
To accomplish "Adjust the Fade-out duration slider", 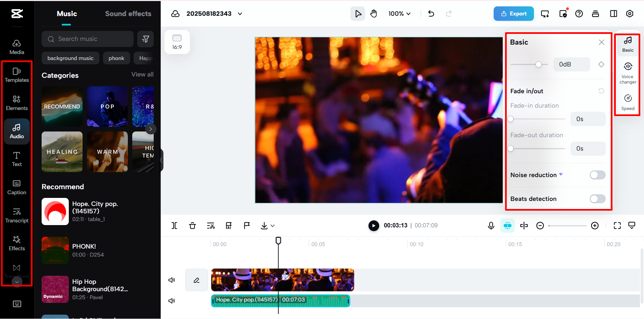I will point(511,149).
